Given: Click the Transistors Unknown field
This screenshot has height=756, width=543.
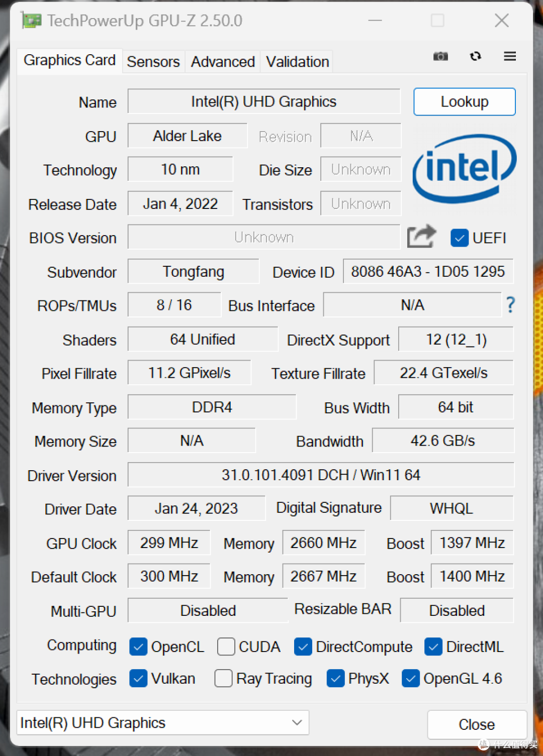Looking at the screenshot, I should click(361, 203).
